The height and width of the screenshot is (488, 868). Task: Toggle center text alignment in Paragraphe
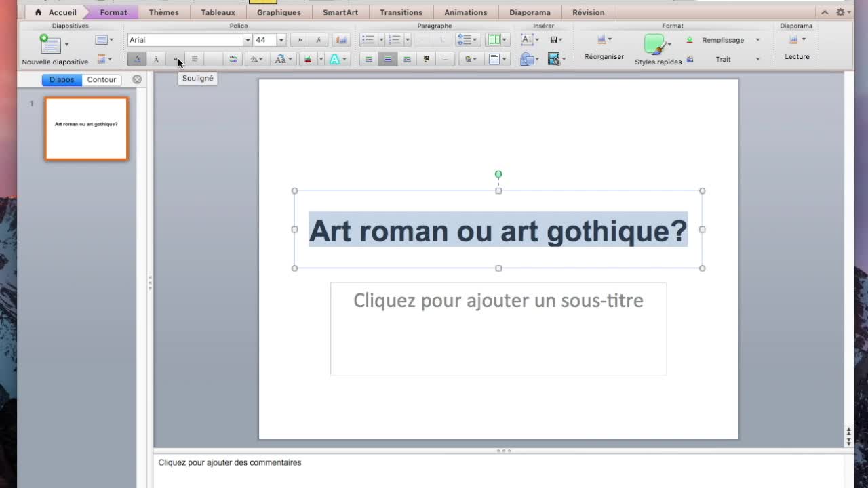[x=388, y=60]
